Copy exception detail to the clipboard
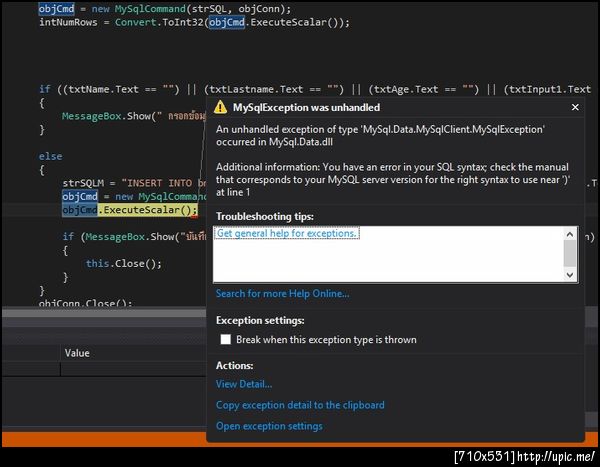The image size is (600, 467). click(x=300, y=405)
